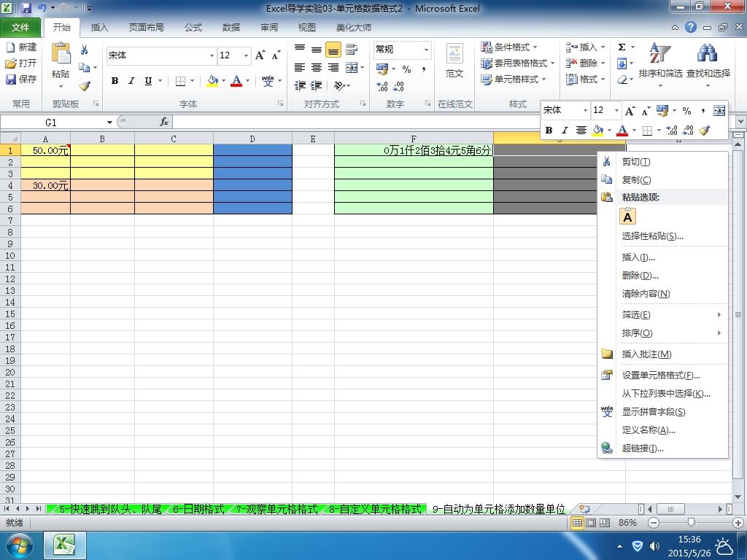Switch to the 公式 ribbon tab
Screen dimensions: 747x560
coord(193,27)
